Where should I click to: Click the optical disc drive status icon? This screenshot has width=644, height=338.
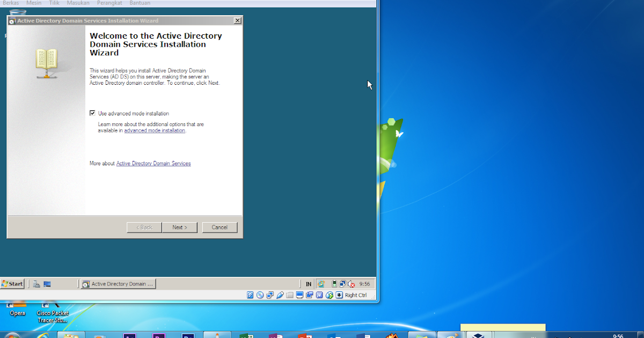260,295
